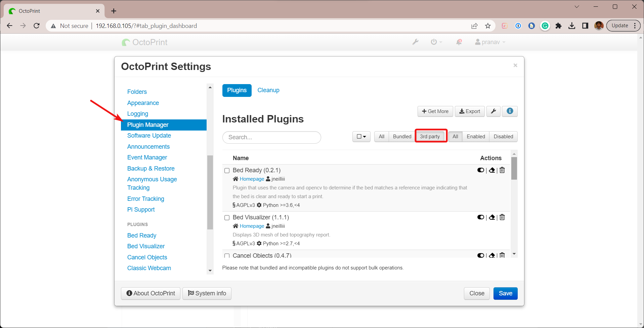Filter plugins by Bundled

click(x=402, y=137)
